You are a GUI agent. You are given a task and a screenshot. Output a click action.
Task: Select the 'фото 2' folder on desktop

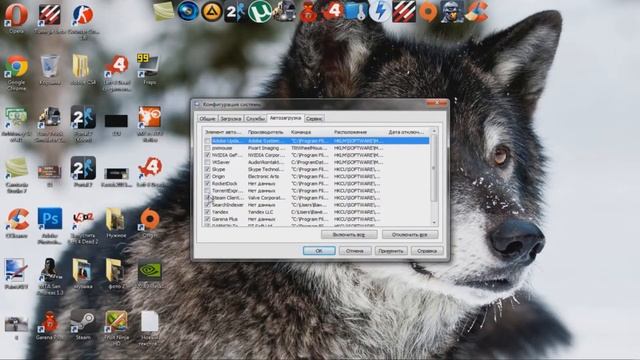click(116, 273)
